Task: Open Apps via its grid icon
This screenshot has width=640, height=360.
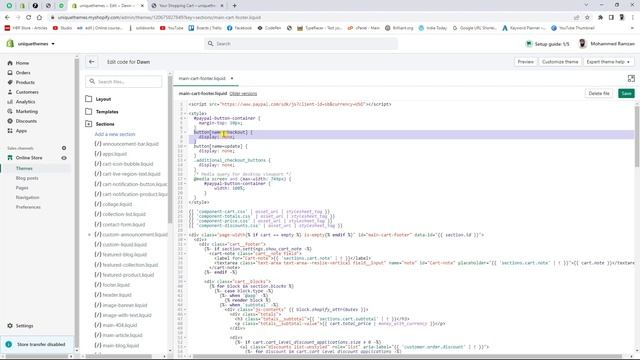Action: point(10,131)
